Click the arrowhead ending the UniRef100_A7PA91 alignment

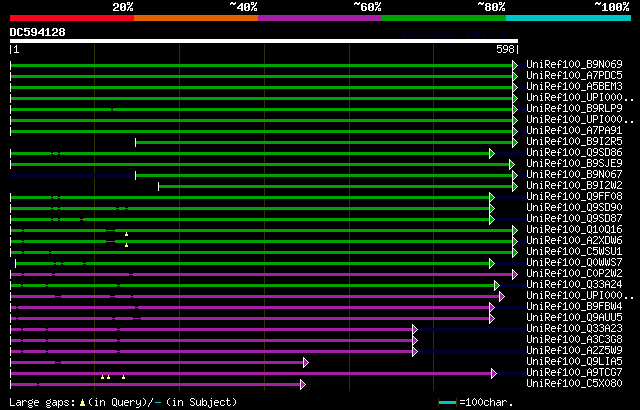[x=515, y=131]
